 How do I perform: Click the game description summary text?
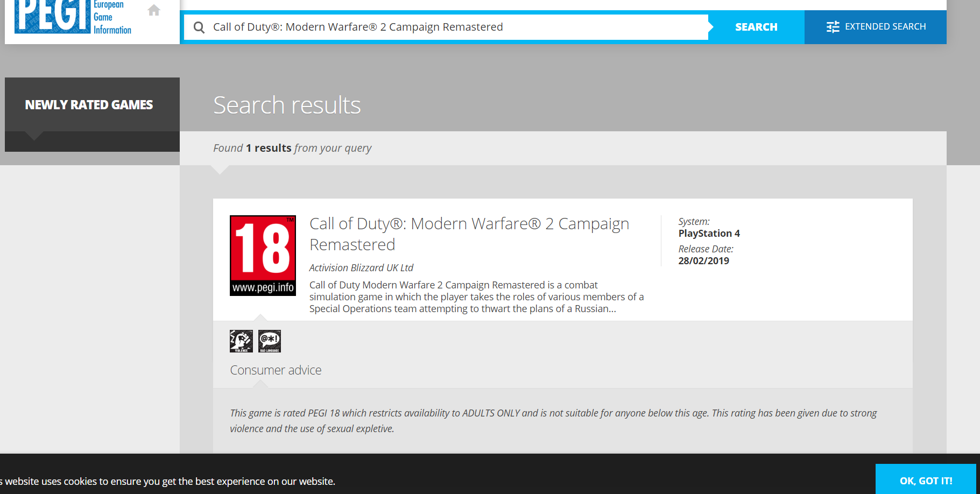(476, 297)
